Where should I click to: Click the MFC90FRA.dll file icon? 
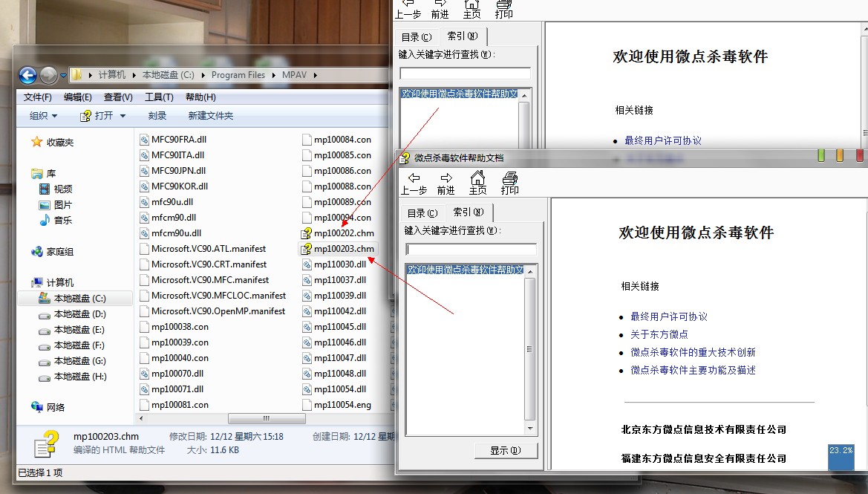pyautogui.click(x=145, y=140)
